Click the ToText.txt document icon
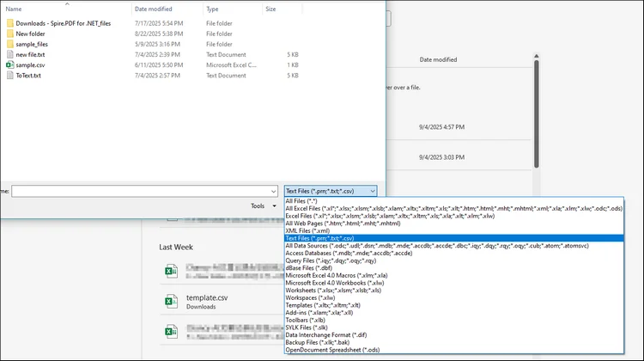The width and height of the screenshot is (644, 361). (9, 76)
